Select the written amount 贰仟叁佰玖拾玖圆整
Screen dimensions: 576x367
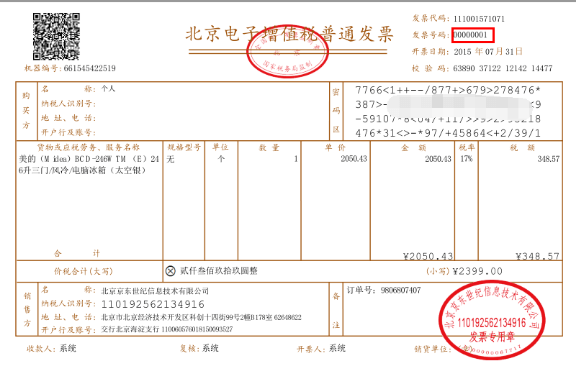(219, 271)
